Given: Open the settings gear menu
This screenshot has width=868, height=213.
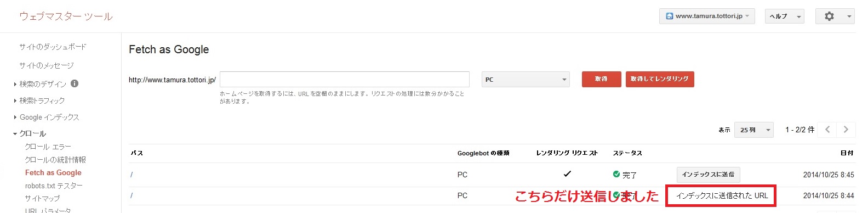Looking at the screenshot, I should (835, 16).
